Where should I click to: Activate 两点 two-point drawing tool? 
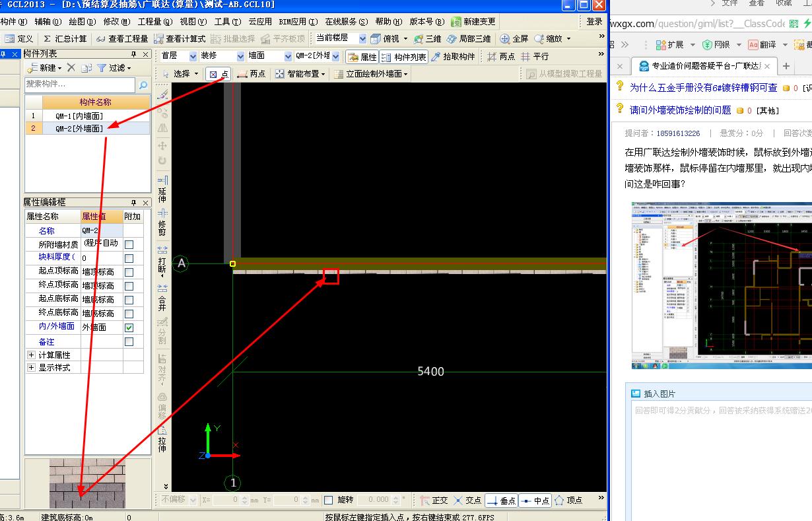[252, 74]
